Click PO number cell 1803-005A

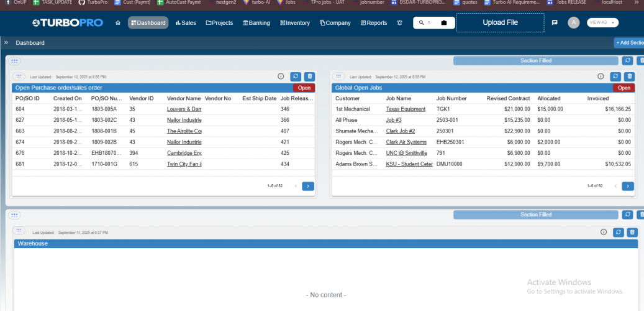point(104,109)
